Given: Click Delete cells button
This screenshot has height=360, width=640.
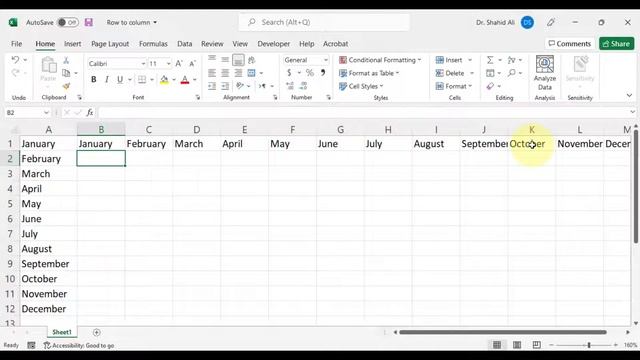Looking at the screenshot, I should click(450, 73).
